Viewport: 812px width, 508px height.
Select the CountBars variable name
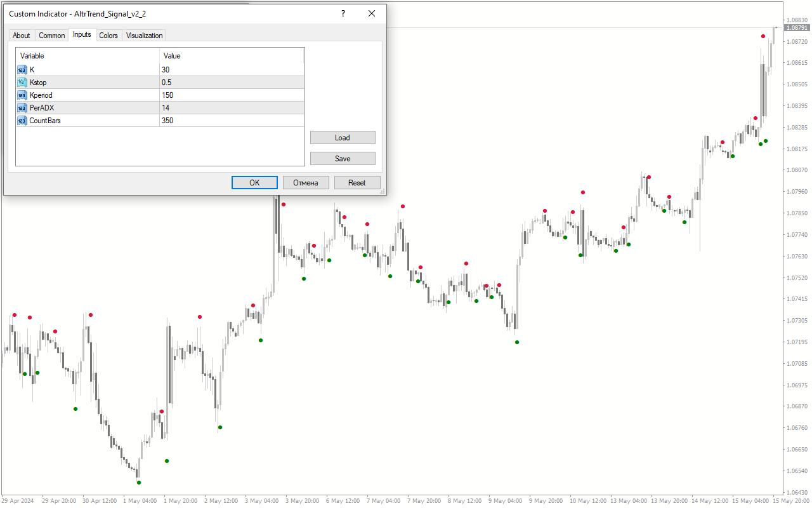45,121
